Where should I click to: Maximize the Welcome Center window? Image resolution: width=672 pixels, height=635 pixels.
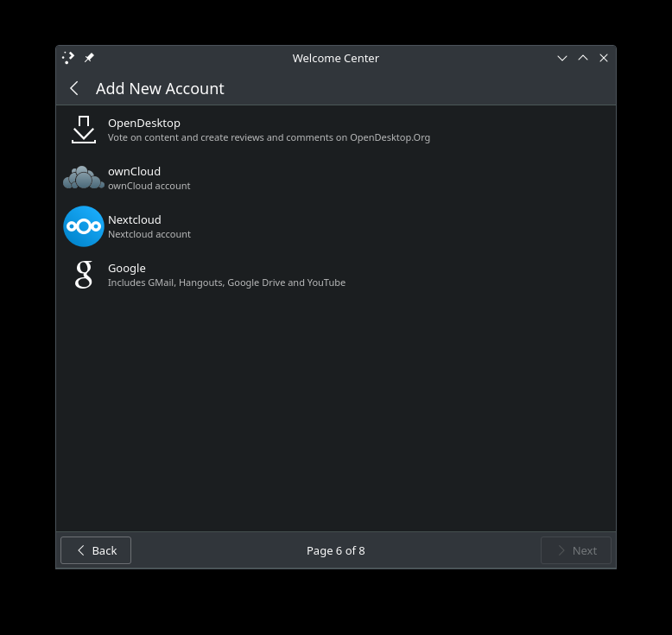583,58
